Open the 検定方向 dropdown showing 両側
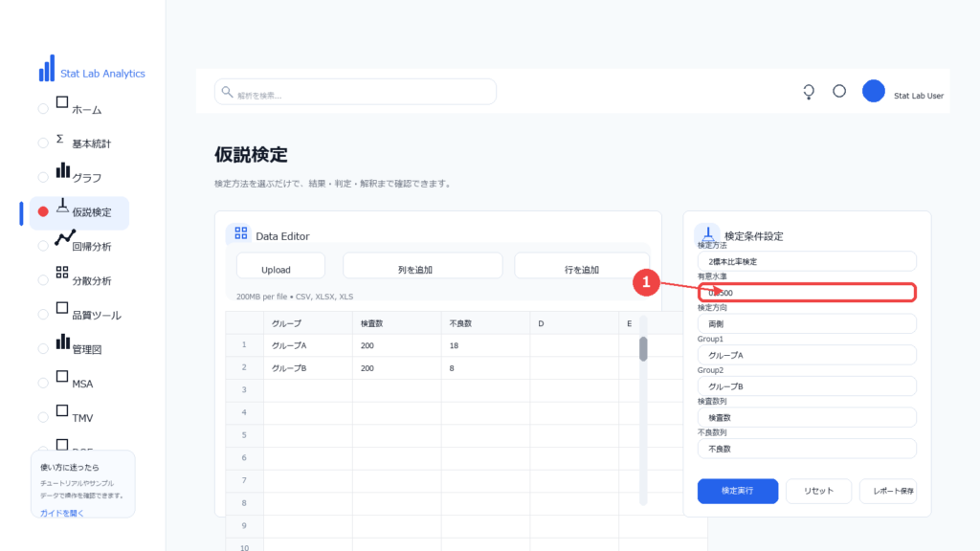The width and height of the screenshot is (980, 551). pyautogui.click(x=807, y=323)
